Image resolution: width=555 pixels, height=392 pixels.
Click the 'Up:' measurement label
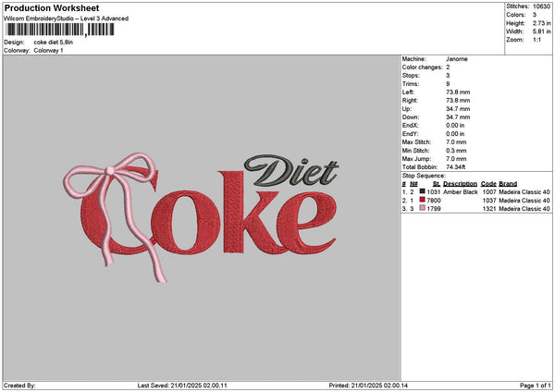point(406,109)
